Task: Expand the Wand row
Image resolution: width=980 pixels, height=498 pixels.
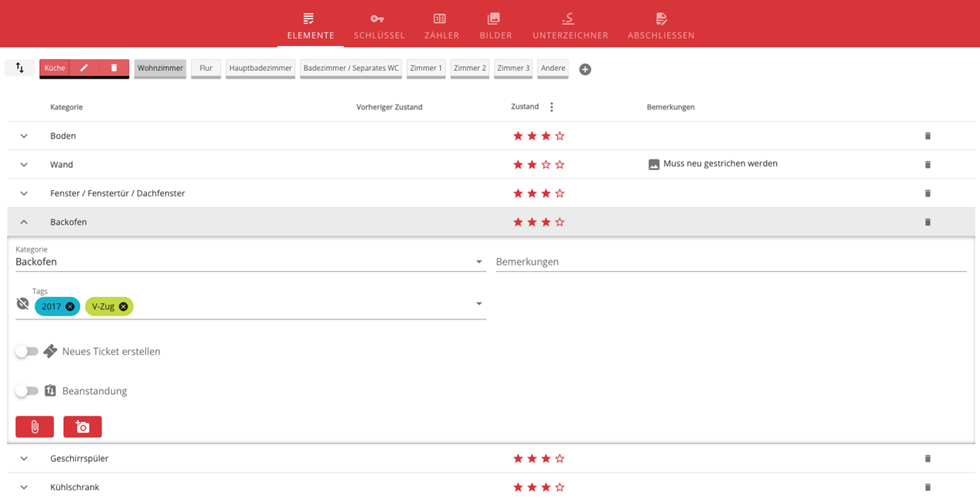Action: [24, 165]
